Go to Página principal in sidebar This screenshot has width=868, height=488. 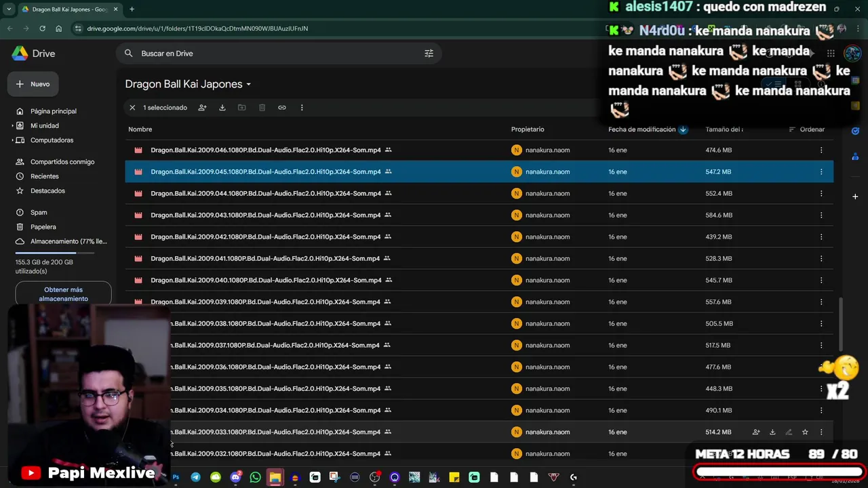coord(54,111)
